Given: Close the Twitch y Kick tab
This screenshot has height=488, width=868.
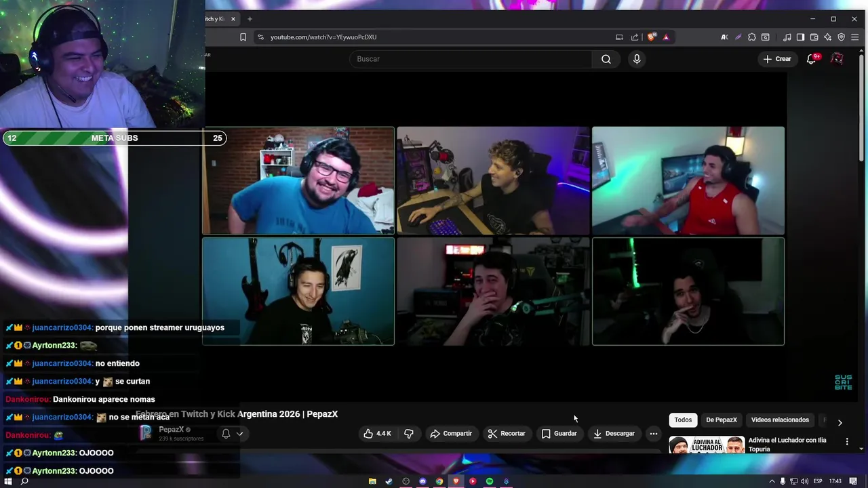Looking at the screenshot, I should [233, 19].
